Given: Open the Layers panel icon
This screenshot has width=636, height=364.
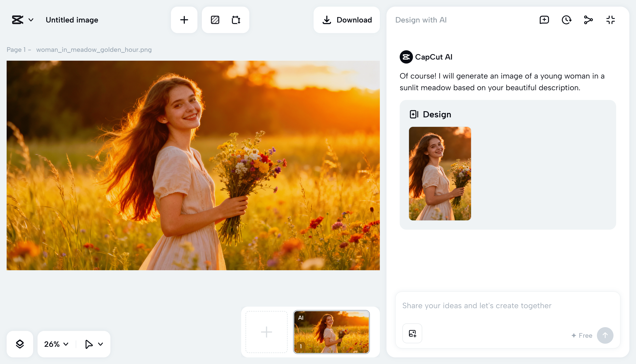Looking at the screenshot, I should click(x=20, y=344).
